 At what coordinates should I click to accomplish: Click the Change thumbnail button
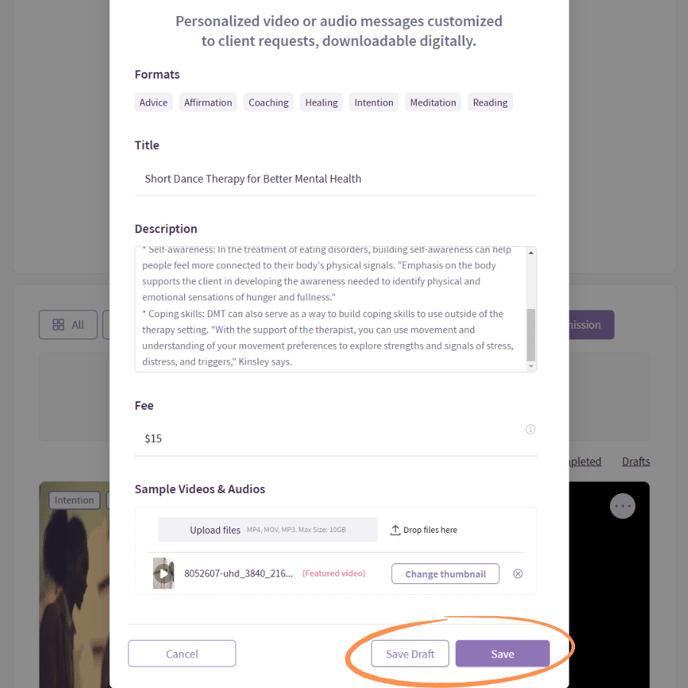(445, 574)
